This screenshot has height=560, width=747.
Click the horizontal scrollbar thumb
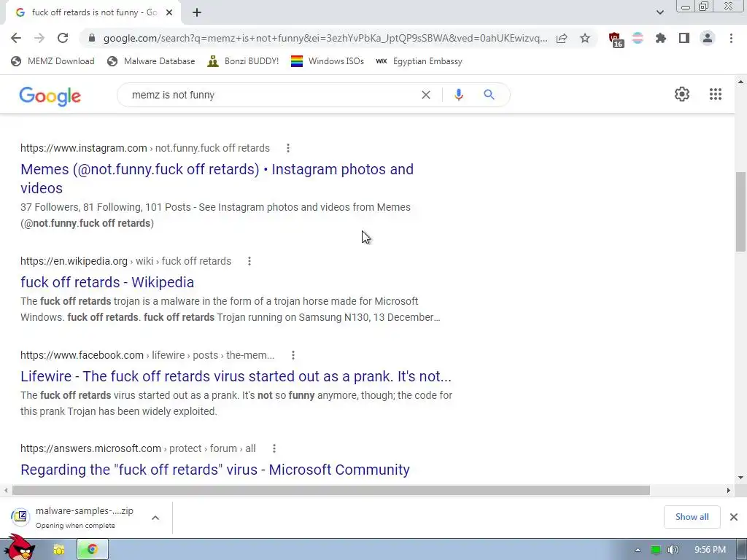pyautogui.click(x=331, y=490)
